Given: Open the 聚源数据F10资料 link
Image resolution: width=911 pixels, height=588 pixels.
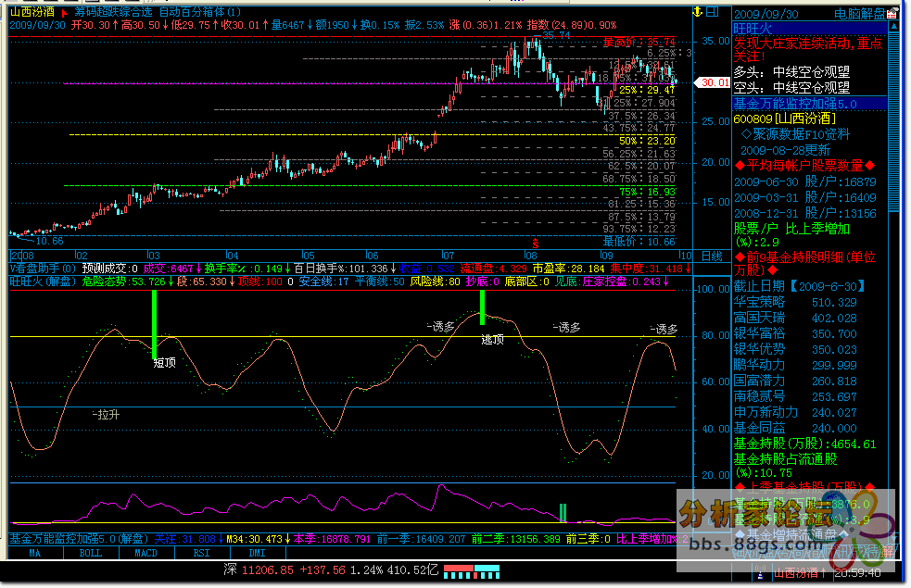Looking at the screenshot, I should click(795, 134).
